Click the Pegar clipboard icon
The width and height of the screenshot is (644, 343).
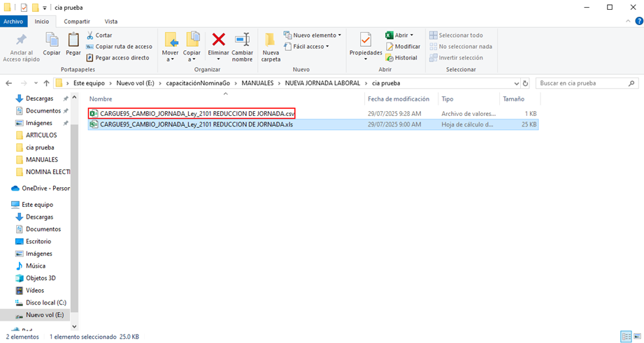(x=73, y=41)
